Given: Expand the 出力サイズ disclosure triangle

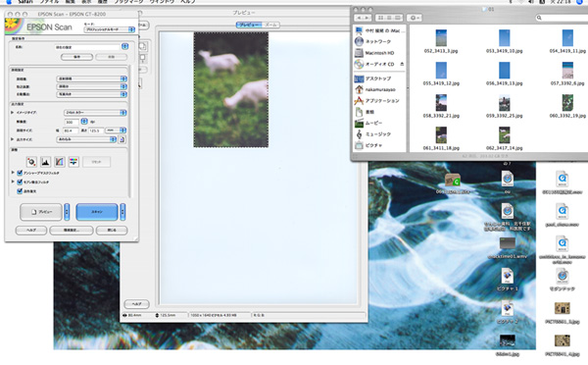Looking at the screenshot, I should coord(12,139).
